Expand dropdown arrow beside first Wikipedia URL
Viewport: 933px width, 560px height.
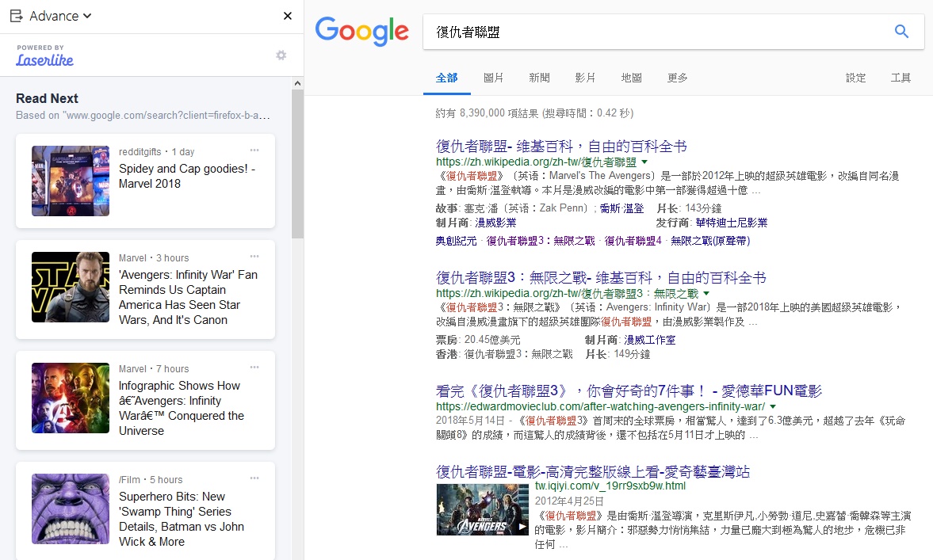click(x=644, y=162)
